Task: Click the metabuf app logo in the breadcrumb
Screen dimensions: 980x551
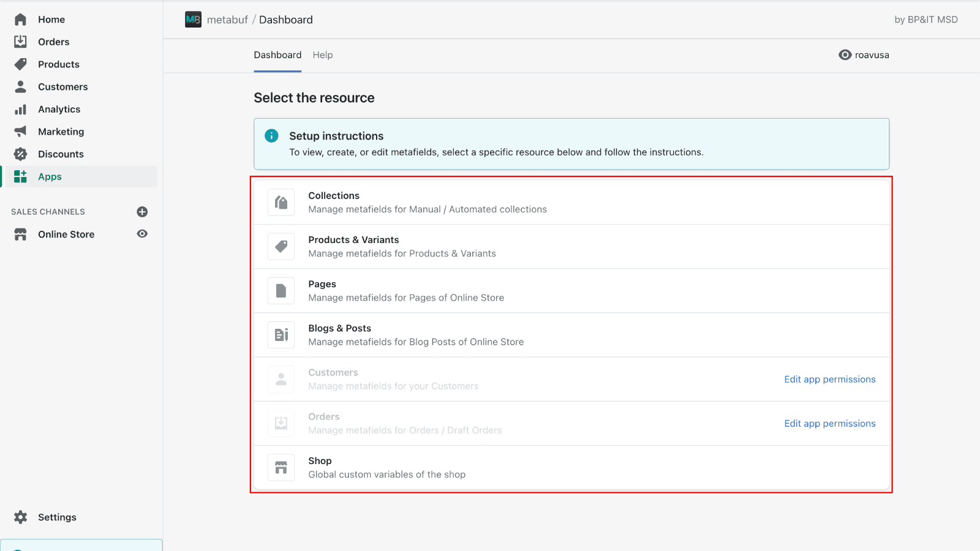Action: pyautogui.click(x=192, y=19)
